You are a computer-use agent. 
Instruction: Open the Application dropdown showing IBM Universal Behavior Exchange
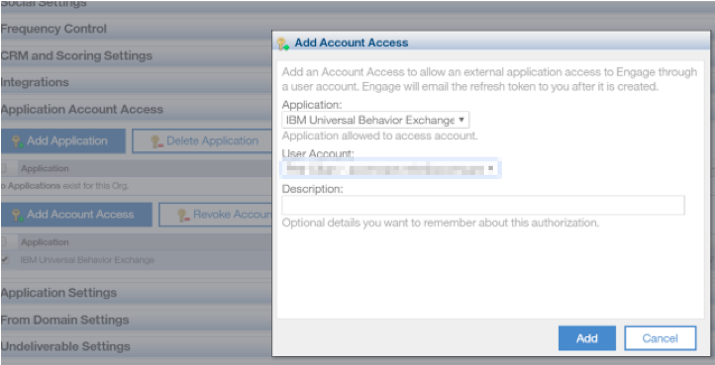click(x=375, y=120)
